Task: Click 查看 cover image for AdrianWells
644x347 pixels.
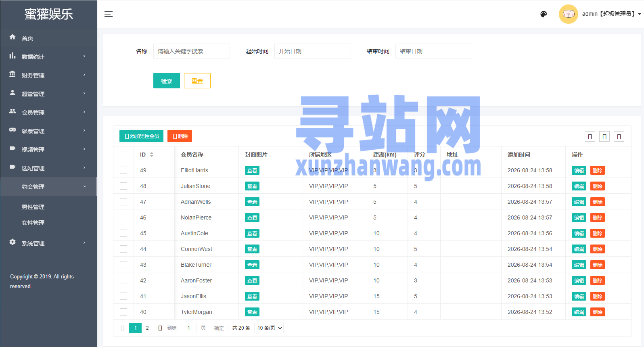Action: 252,202
